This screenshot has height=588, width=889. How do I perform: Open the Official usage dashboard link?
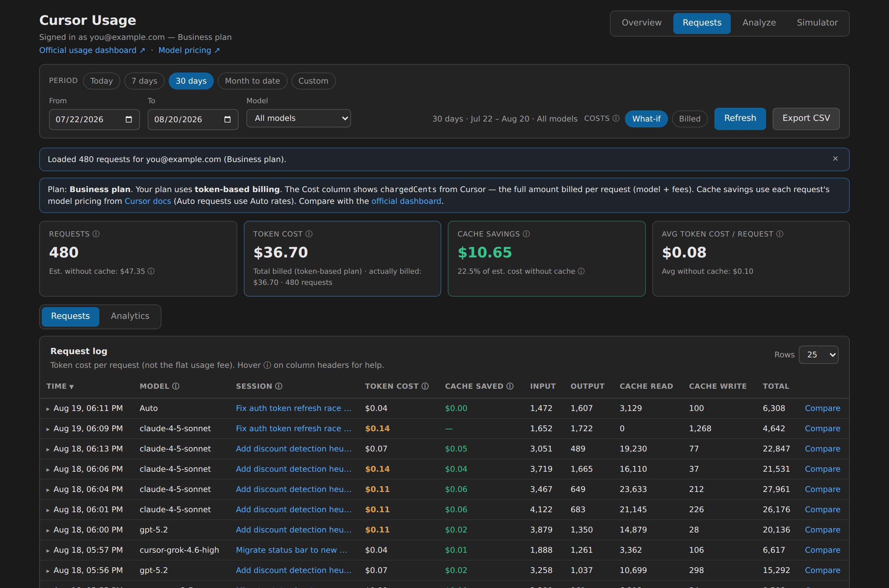coord(92,50)
